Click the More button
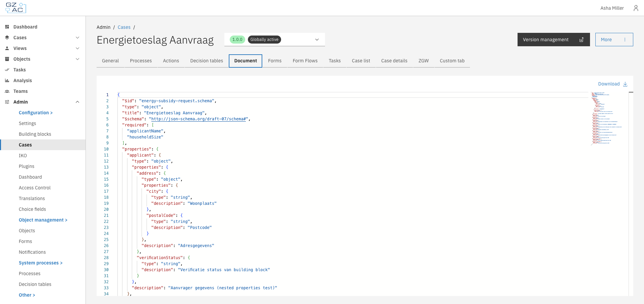644x304 pixels. pyautogui.click(x=614, y=40)
